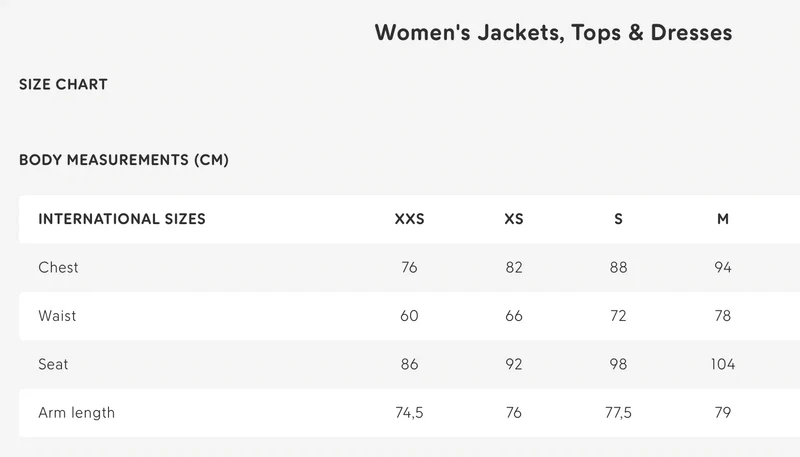Click the XXS seat value 86

[x=409, y=364]
